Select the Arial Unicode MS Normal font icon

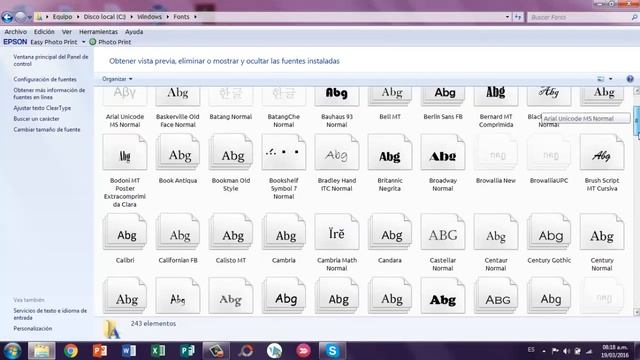[125, 96]
